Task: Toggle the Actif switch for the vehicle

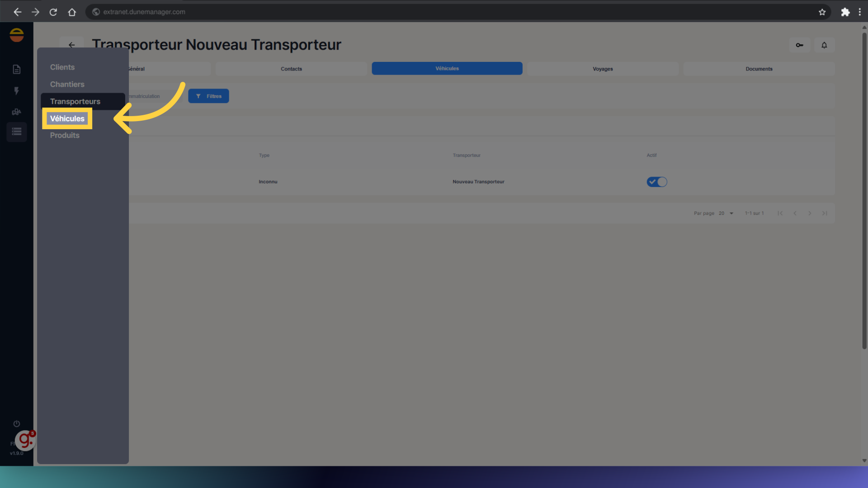Action: click(x=656, y=182)
